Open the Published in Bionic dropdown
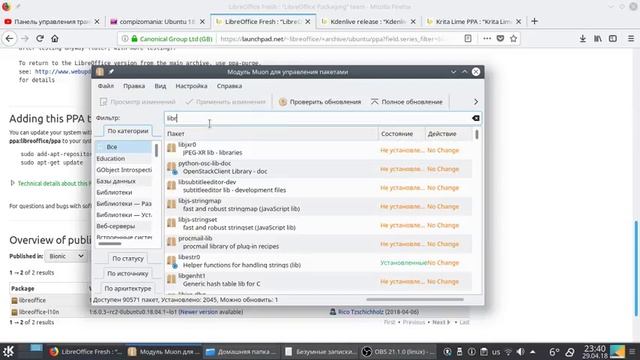The image size is (640, 360). click(66, 256)
